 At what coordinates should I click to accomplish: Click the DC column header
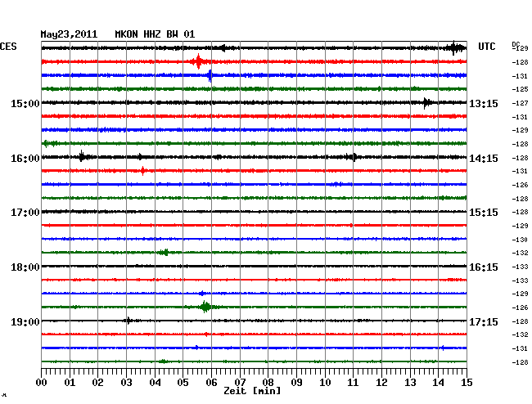[x=515, y=44]
